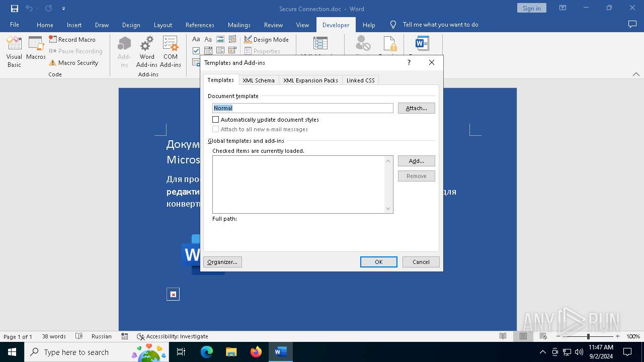This screenshot has height=362, width=644.
Task: Click the 38 words count
Action: pos(54,336)
